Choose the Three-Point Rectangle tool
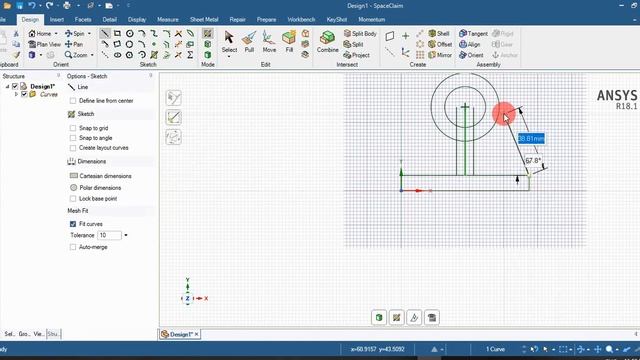Screen dimensions: 640x360 [x=117, y=44]
